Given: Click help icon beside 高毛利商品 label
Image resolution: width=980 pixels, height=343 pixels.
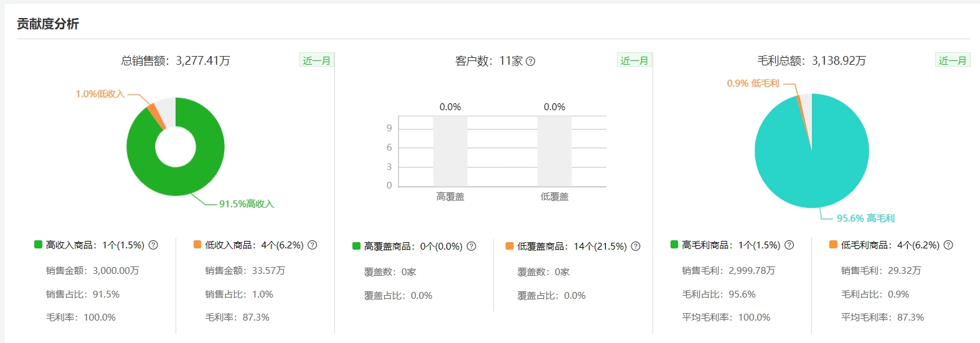Looking at the screenshot, I should pos(789,245).
